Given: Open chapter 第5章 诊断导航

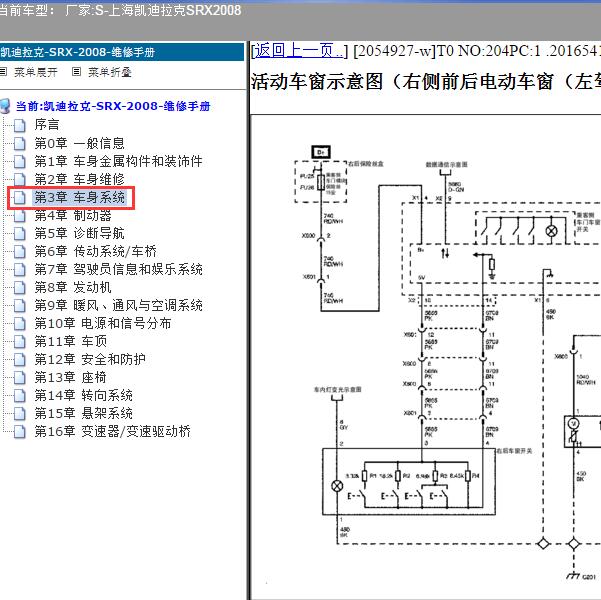Looking at the screenshot, I should [x=79, y=233].
